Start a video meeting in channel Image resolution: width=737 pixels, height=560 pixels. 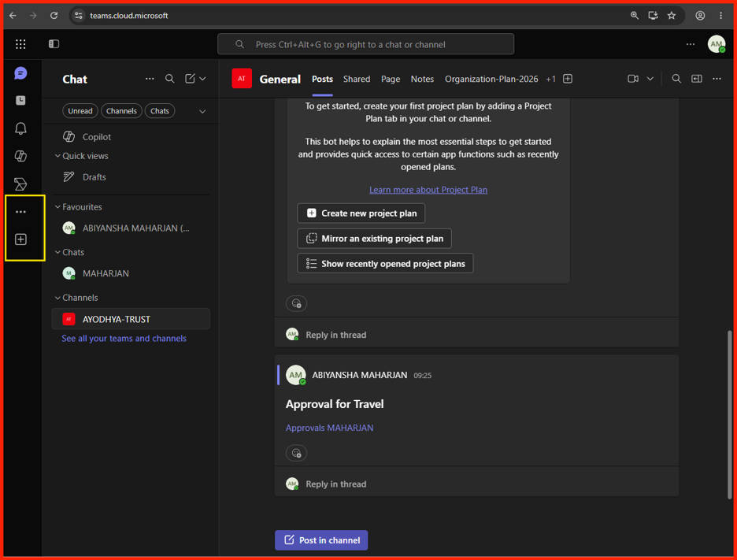(633, 79)
